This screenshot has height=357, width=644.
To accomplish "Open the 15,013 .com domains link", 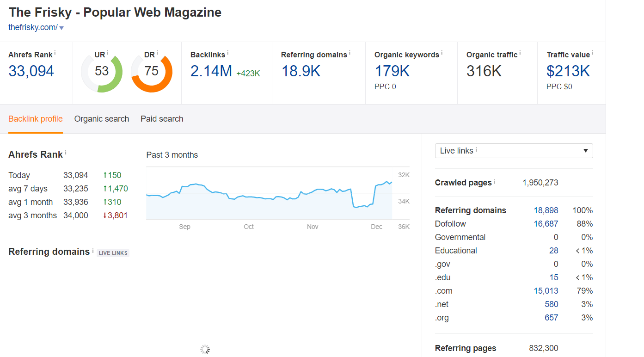I will 546,291.
